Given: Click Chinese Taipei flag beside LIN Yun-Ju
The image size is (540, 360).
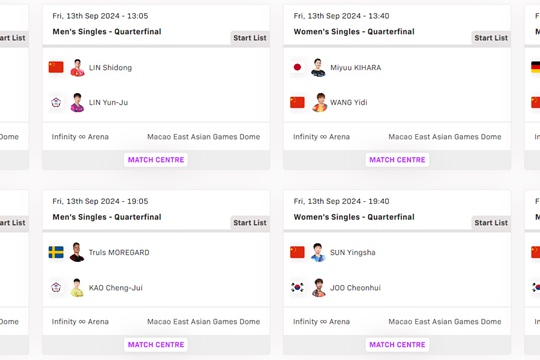Looking at the screenshot, I should pos(56,102).
